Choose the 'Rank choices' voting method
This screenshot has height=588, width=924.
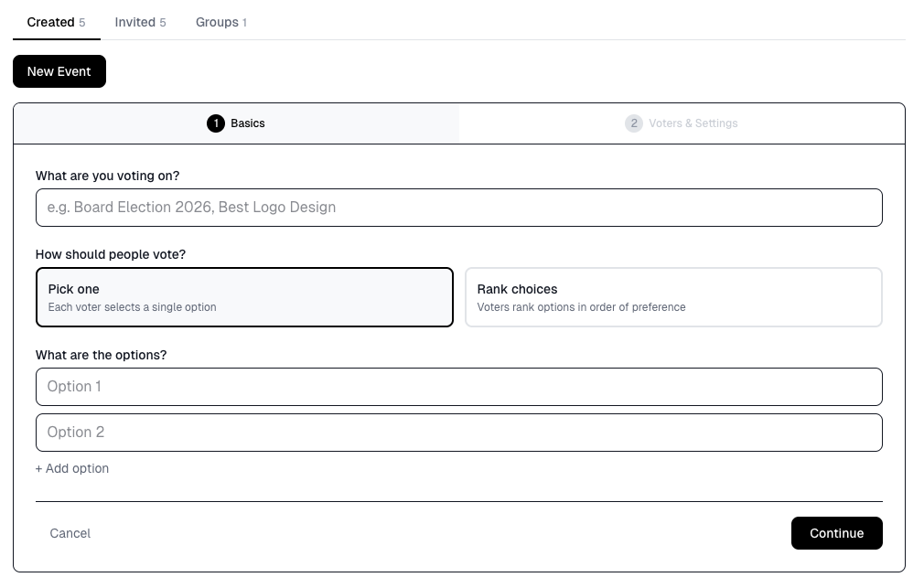coord(673,297)
